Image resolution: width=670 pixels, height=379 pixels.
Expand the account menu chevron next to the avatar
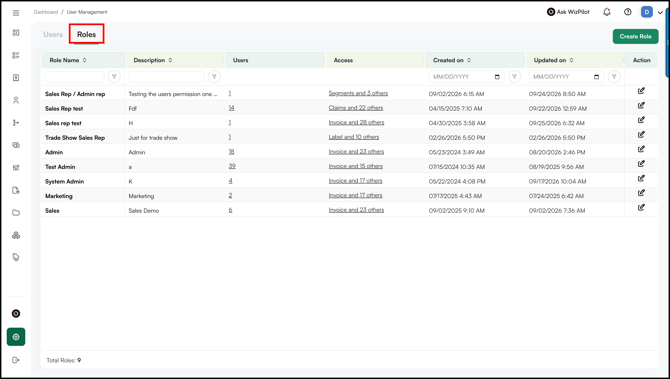coord(660,12)
